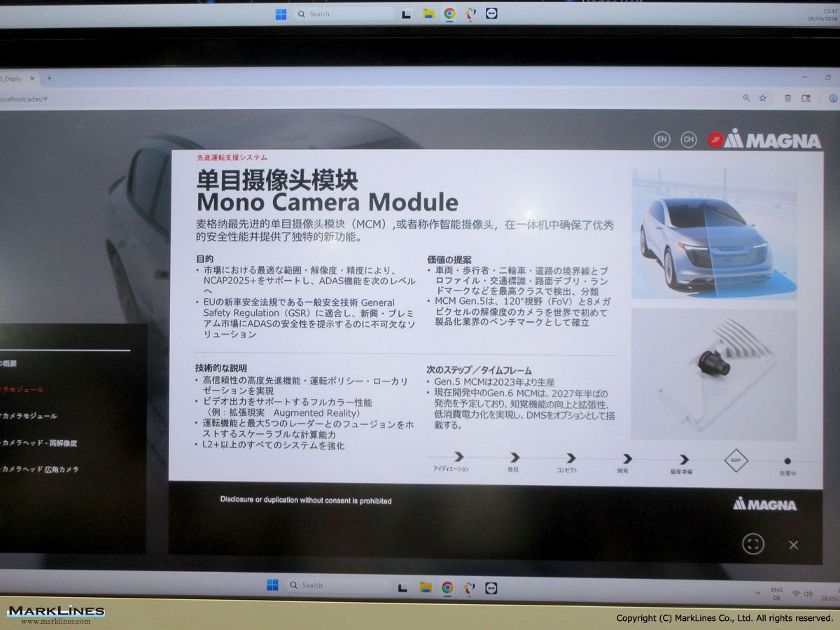Select the white カメラモジュール sidebar item
The width and height of the screenshot is (840, 630).
tap(29, 416)
